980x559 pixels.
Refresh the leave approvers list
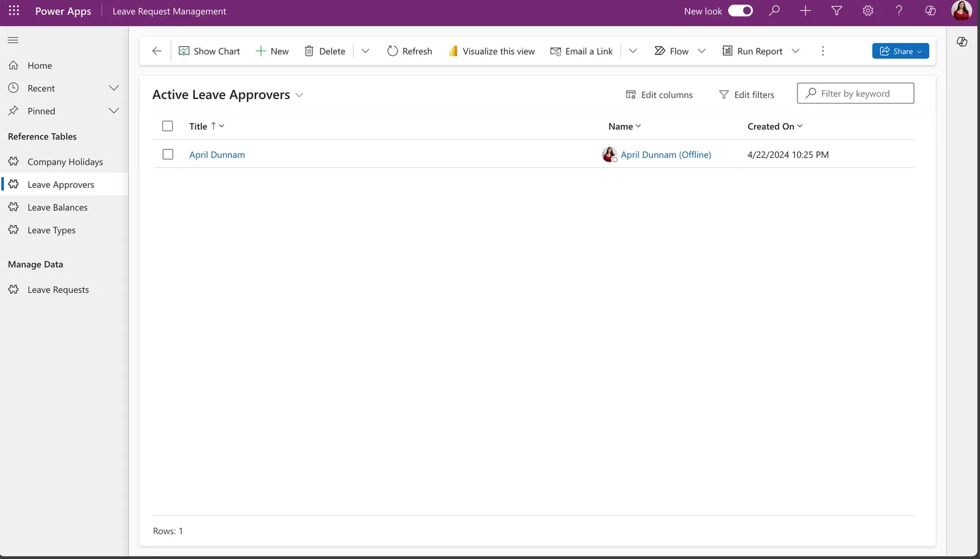tap(410, 51)
